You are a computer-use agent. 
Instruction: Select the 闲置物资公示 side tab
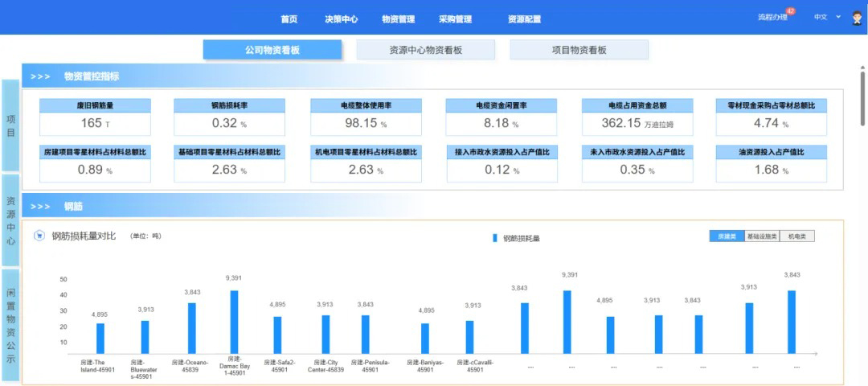10,326
